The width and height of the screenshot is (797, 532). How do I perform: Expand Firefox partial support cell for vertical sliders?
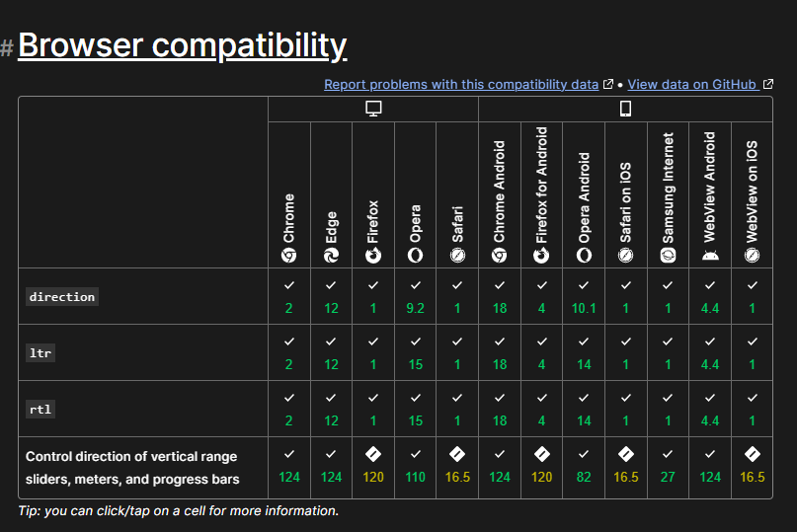pos(373,468)
